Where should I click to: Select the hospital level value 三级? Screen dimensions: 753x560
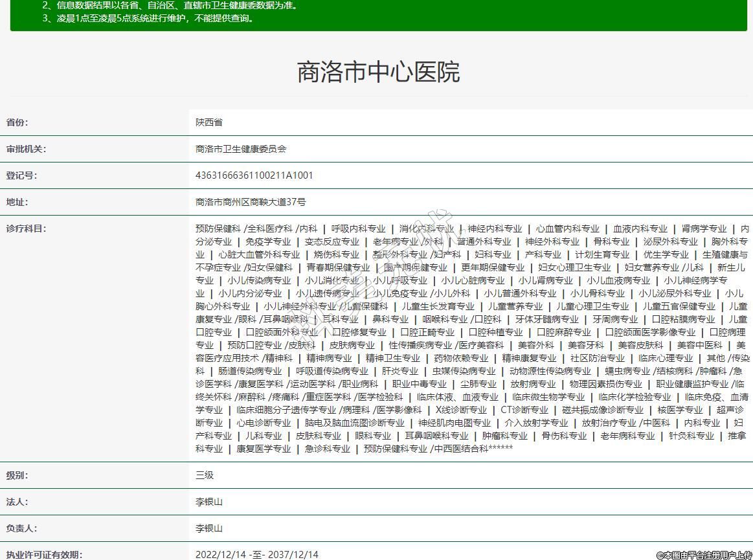coord(204,475)
